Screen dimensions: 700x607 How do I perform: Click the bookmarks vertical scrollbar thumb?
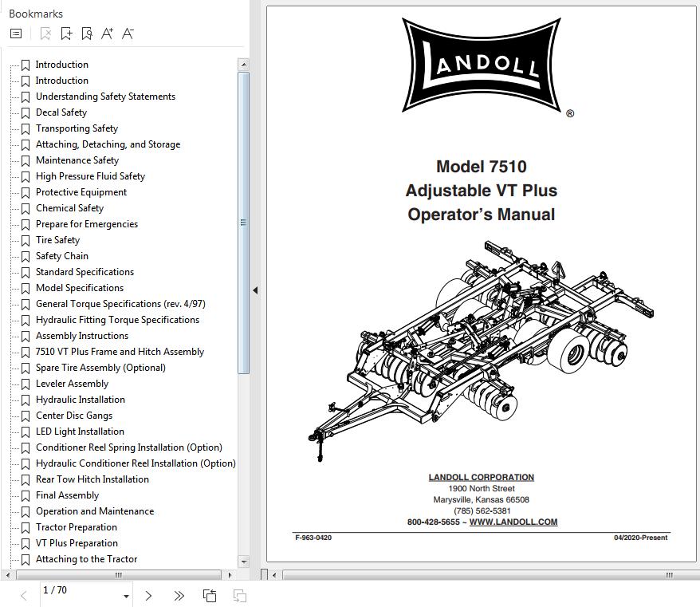click(243, 223)
